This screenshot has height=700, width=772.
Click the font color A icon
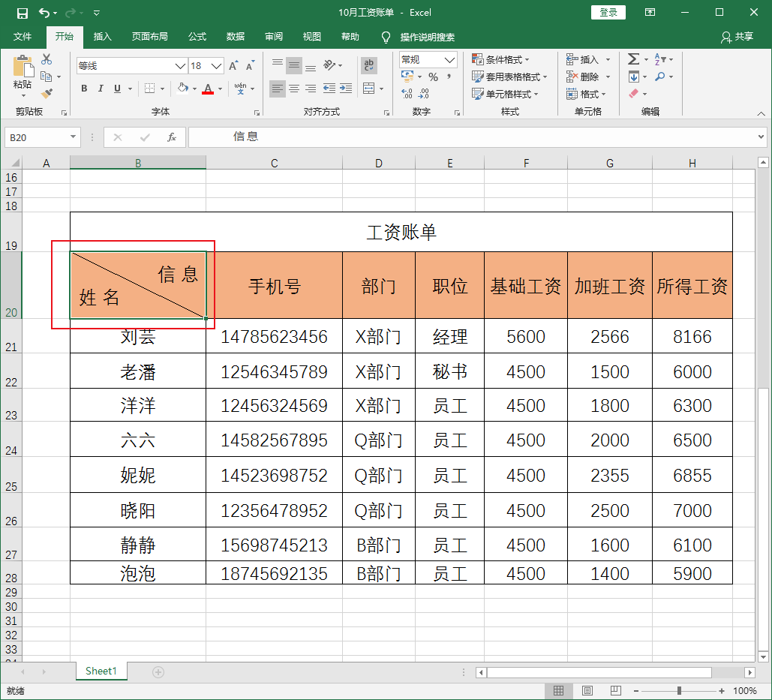208,89
